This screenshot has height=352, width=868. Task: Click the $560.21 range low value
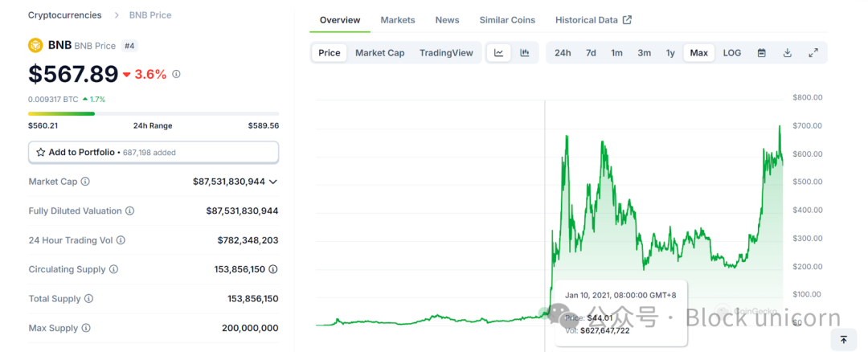click(43, 125)
